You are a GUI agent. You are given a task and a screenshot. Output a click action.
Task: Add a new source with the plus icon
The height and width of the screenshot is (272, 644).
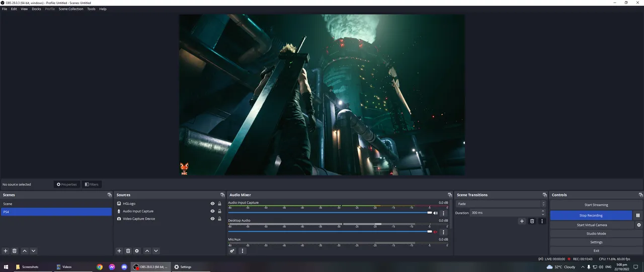119,251
